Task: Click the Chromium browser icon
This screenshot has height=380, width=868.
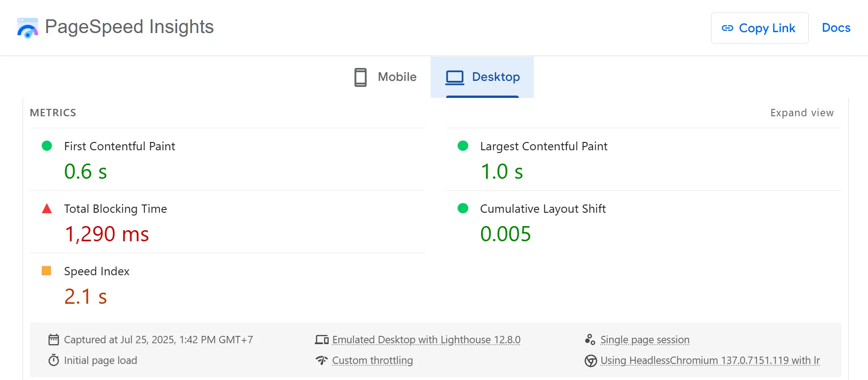Action: coord(591,361)
